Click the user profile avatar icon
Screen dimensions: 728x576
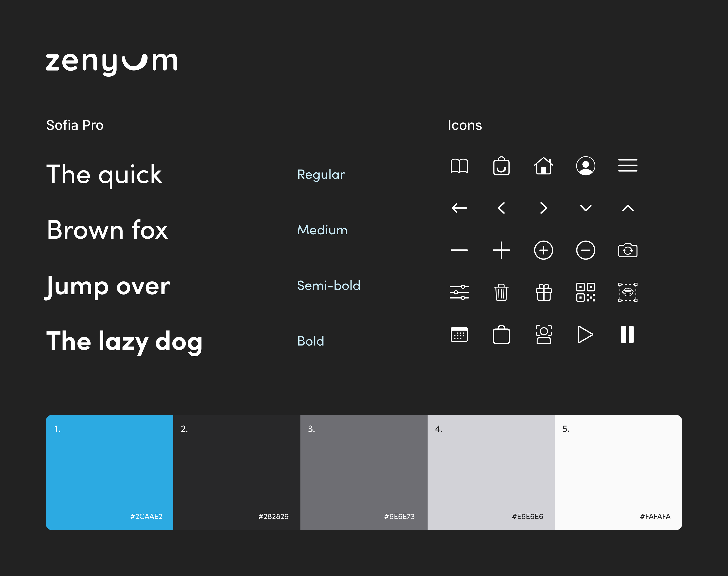[585, 166]
